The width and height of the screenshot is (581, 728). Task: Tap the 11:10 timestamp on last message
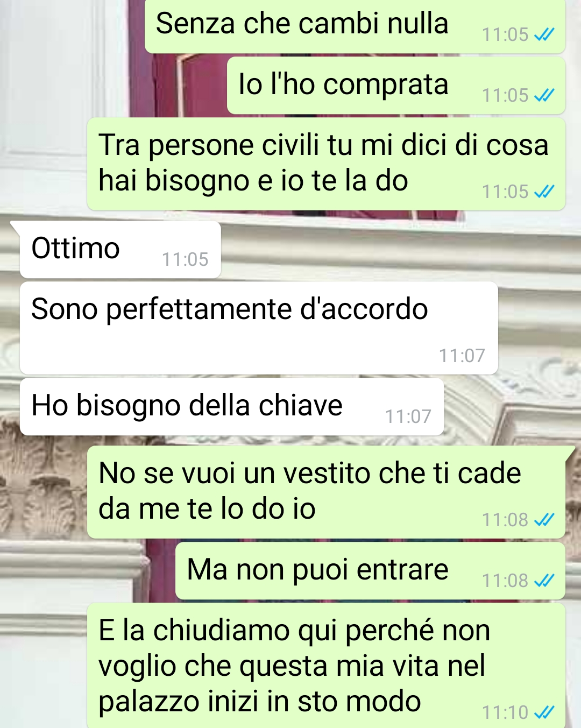[x=505, y=712]
